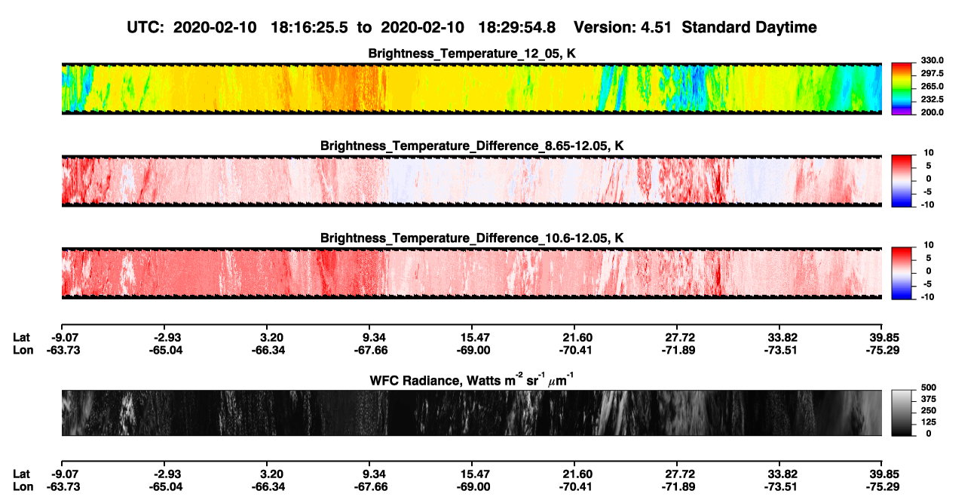
Task: Click the red-blue colorbar for 8.65-12.05 difference
Action: (x=902, y=181)
